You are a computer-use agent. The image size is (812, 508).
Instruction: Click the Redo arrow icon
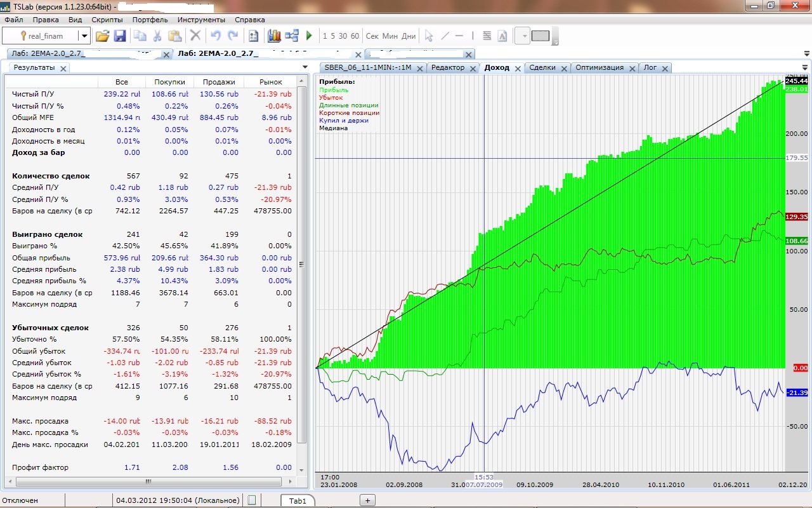(x=233, y=36)
